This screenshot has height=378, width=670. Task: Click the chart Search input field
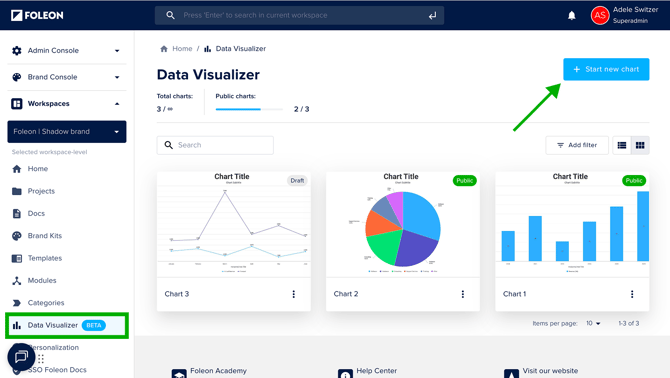(215, 145)
